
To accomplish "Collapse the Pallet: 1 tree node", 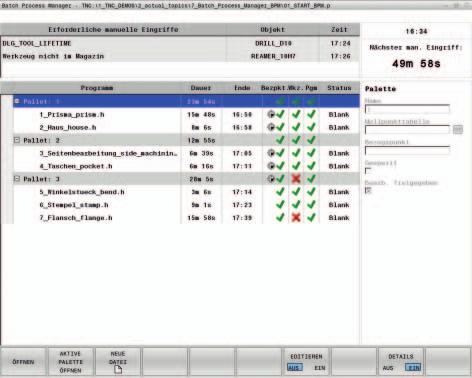I will point(17,101).
